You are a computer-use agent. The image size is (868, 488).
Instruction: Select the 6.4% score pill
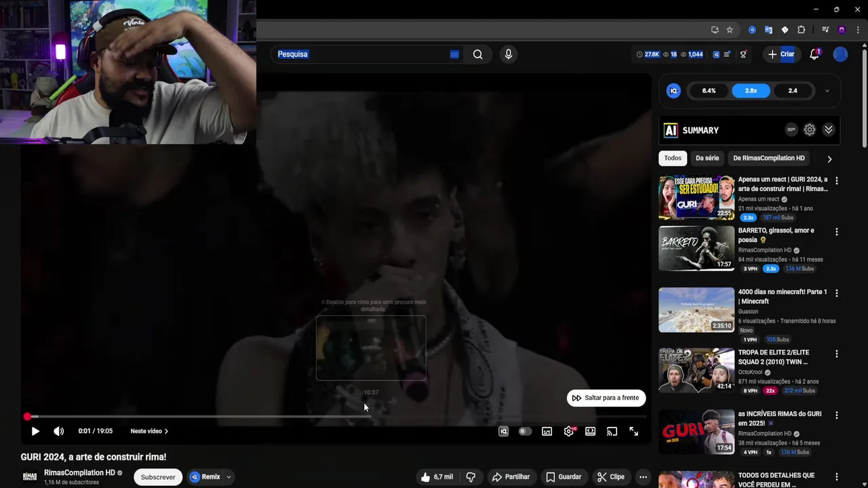pyautogui.click(x=709, y=91)
